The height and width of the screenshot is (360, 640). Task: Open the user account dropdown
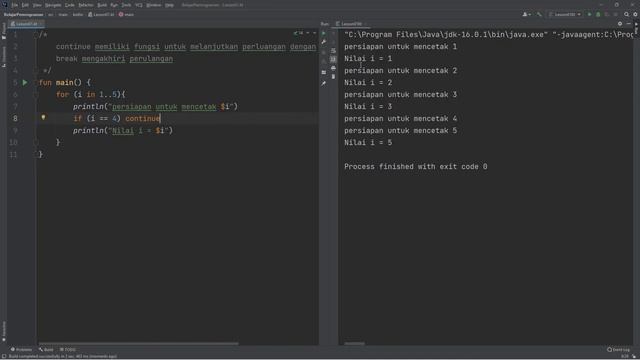527,14
